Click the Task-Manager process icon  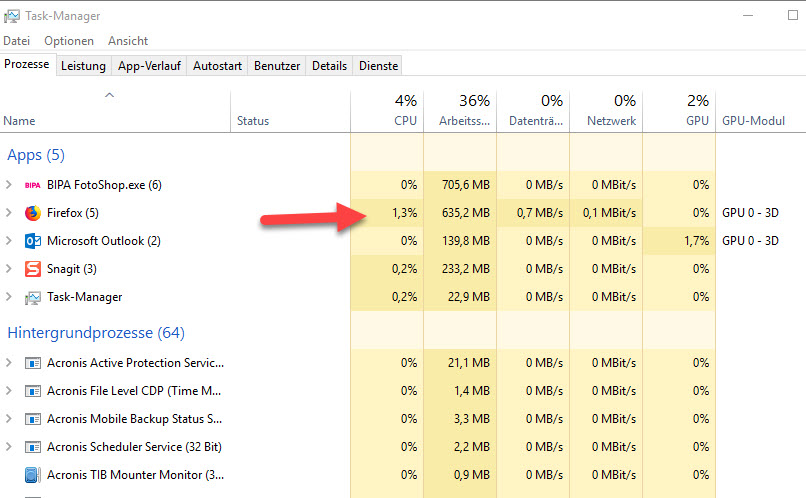click(x=32, y=297)
